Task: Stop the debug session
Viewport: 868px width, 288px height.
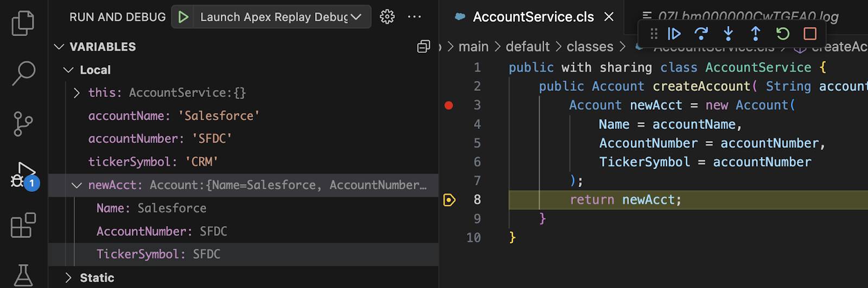Action: [810, 34]
